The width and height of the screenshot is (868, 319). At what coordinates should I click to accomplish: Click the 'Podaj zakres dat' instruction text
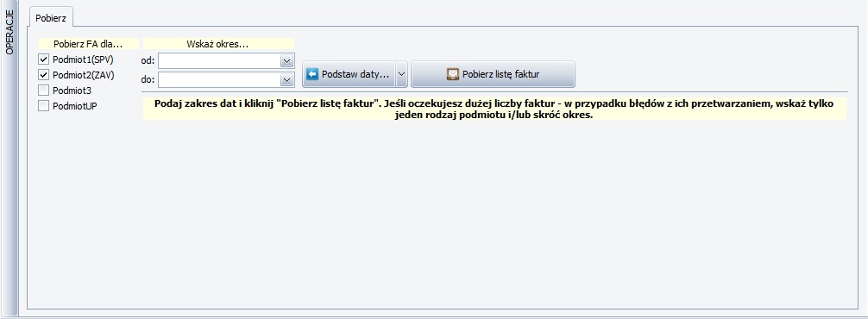coord(494,109)
